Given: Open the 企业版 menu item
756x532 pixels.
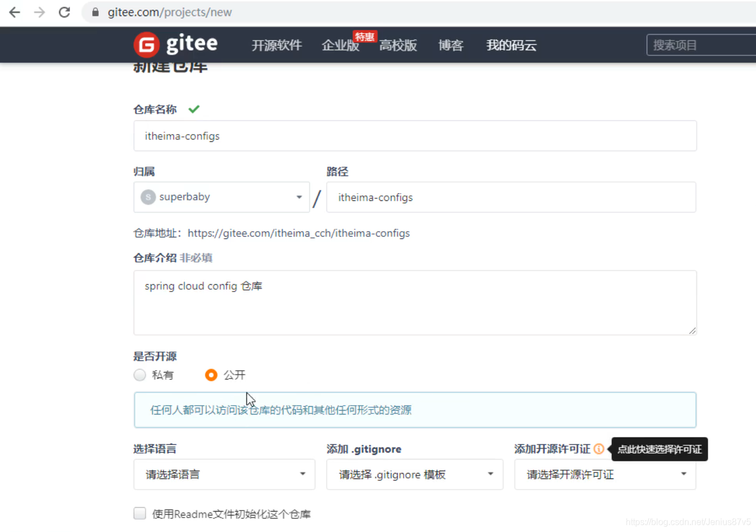Looking at the screenshot, I should coord(340,45).
